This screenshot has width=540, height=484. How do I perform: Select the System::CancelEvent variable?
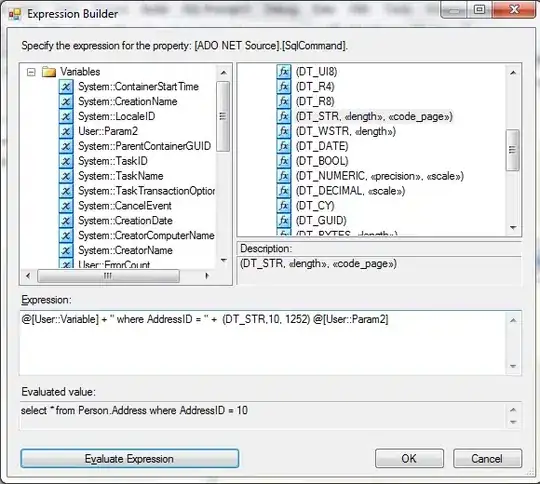[x=125, y=206]
